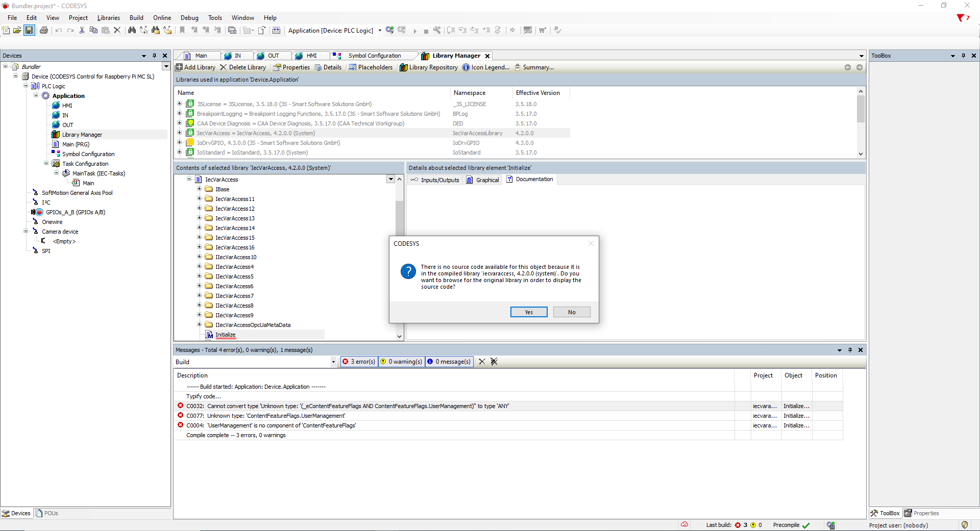This screenshot has width=980, height=531.
Task: Toggle the 0 message(s) filter button
Action: click(449, 362)
